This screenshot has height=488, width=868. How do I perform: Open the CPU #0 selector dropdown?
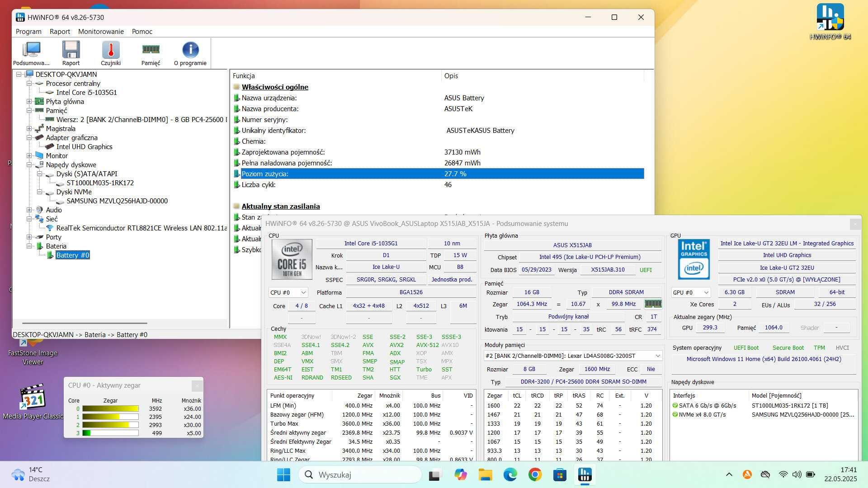(288, 292)
